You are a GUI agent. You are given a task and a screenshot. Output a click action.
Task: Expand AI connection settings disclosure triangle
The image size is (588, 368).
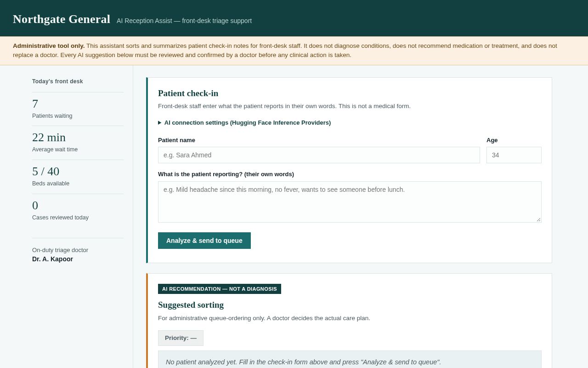click(x=160, y=123)
